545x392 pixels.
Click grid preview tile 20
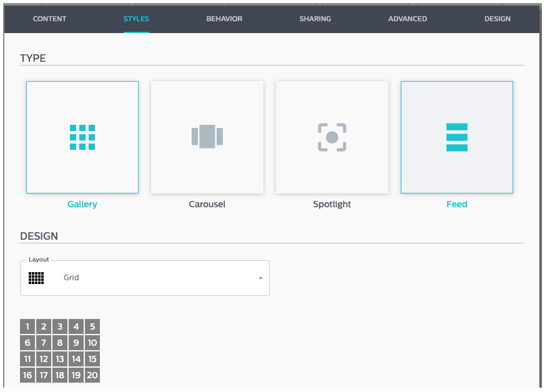(92, 375)
